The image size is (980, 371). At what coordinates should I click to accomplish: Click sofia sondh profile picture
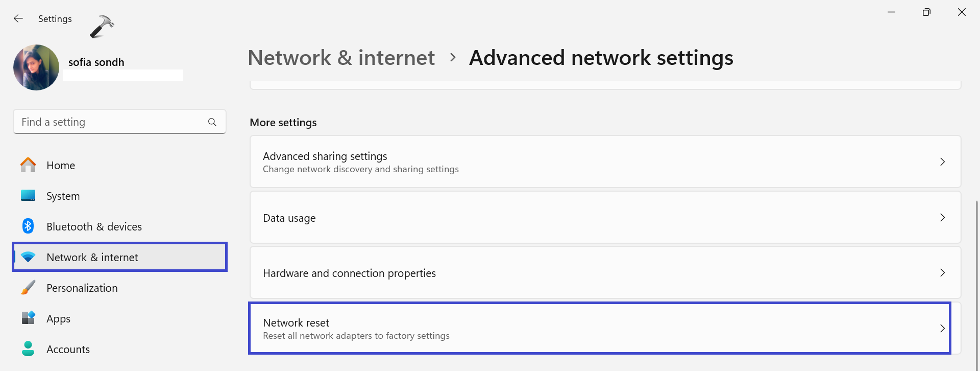tap(36, 67)
